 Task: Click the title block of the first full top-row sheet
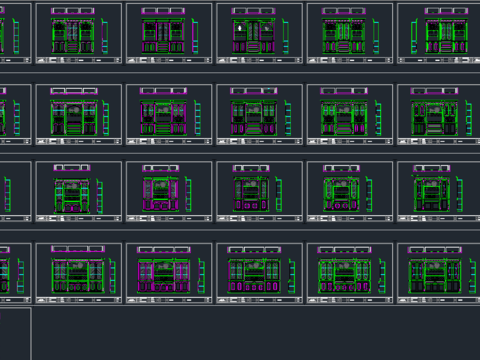(79, 60)
